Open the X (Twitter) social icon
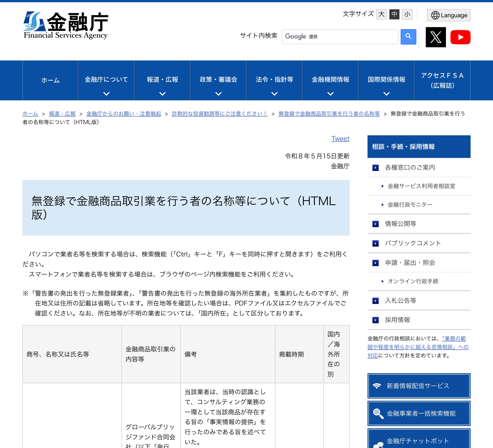The image size is (493, 448). [x=436, y=37]
